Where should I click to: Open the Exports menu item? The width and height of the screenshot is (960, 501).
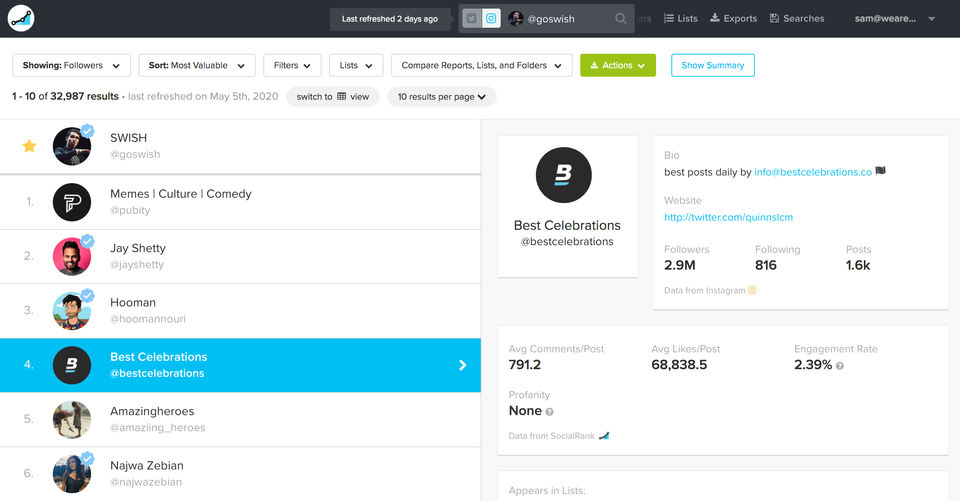click(733, 18)
